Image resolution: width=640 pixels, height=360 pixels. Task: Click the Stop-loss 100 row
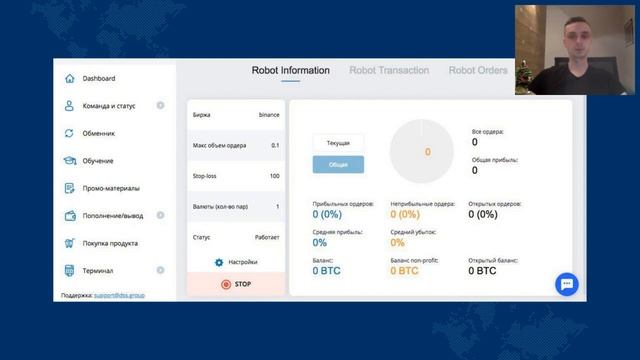[x=236, y=176]
